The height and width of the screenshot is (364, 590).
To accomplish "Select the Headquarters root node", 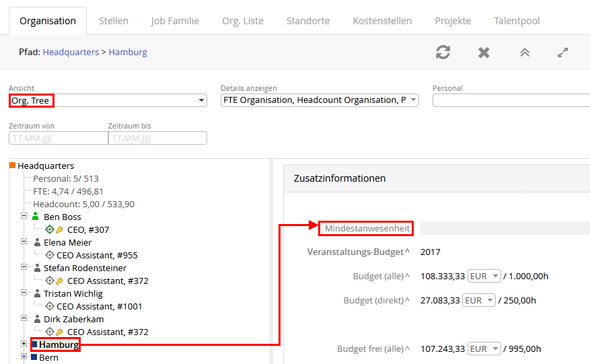I will point(46,166).
